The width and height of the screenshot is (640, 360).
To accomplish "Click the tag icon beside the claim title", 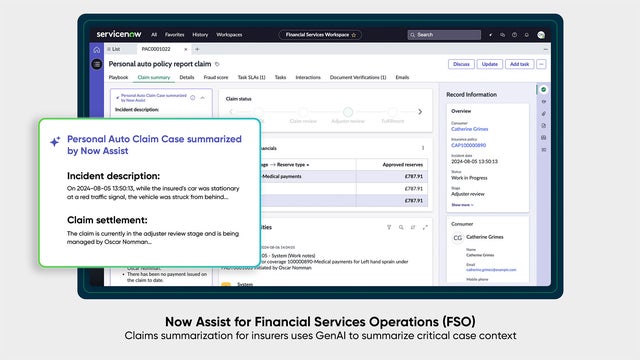I will point(217,64).
